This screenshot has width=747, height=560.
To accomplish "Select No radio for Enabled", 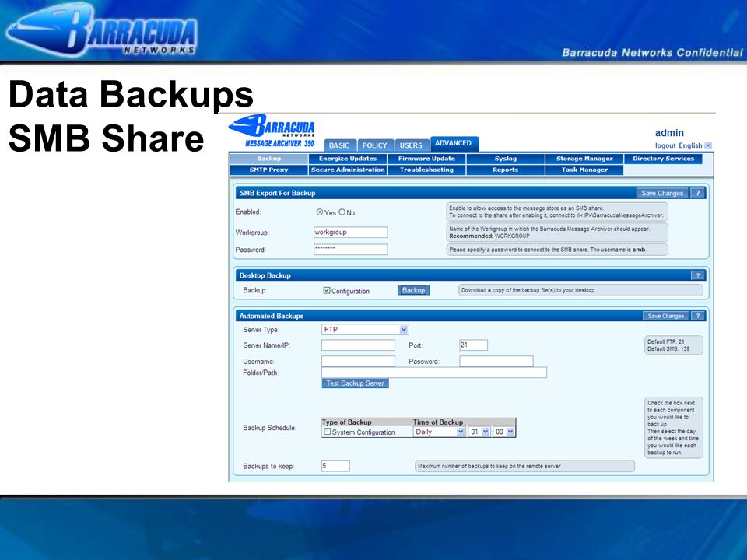I will [342, 212].
